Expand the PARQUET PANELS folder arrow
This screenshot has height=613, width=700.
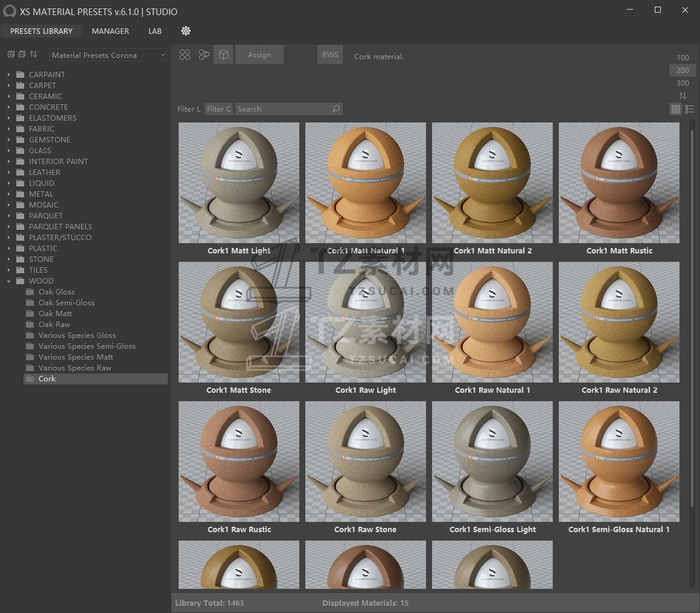click(8, 226)
